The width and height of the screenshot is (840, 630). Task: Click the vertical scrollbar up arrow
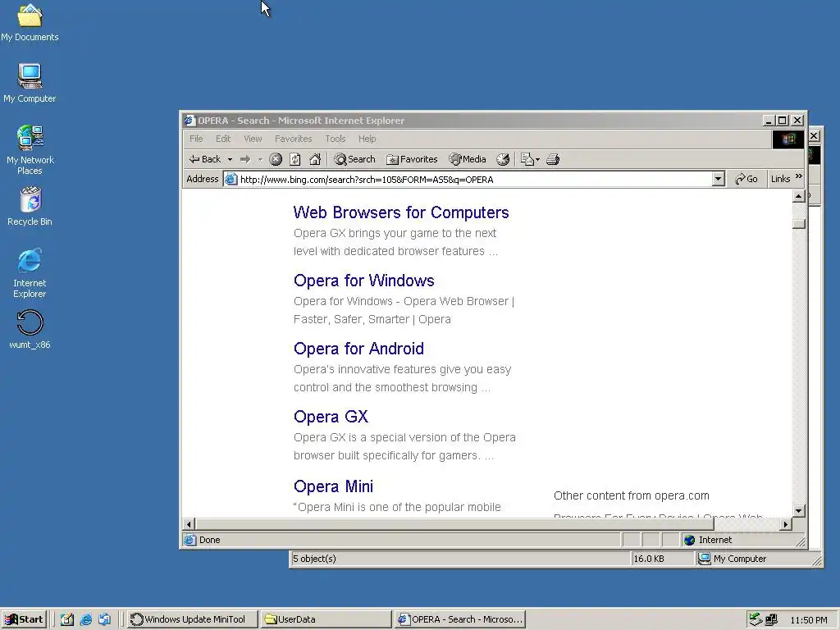point(798,197)
